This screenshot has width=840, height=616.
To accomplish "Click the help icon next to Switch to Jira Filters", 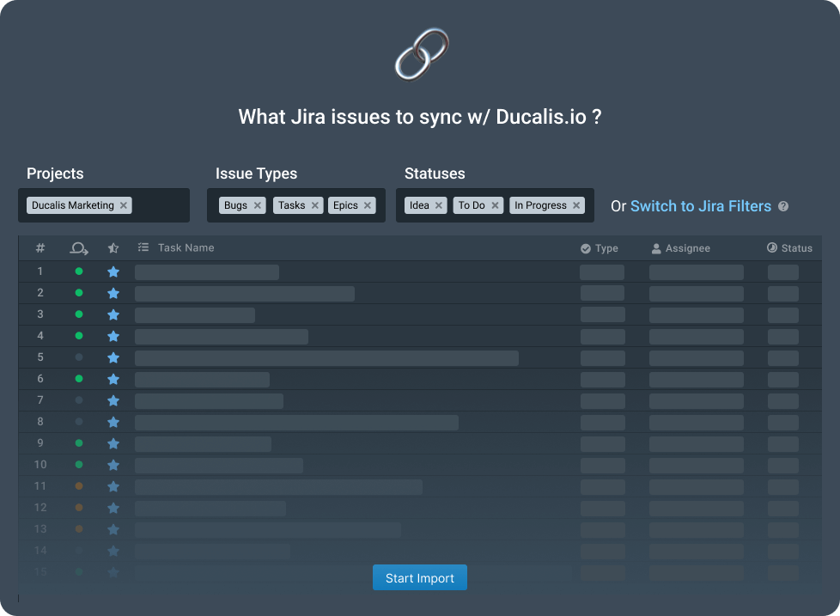I will tap(783, 206).
